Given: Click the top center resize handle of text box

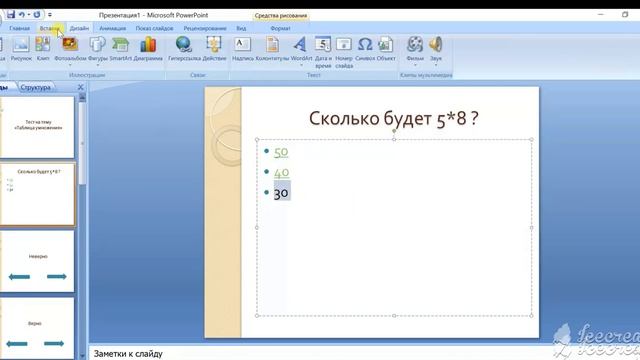Looking at the screenshot, I should [394, 139].
